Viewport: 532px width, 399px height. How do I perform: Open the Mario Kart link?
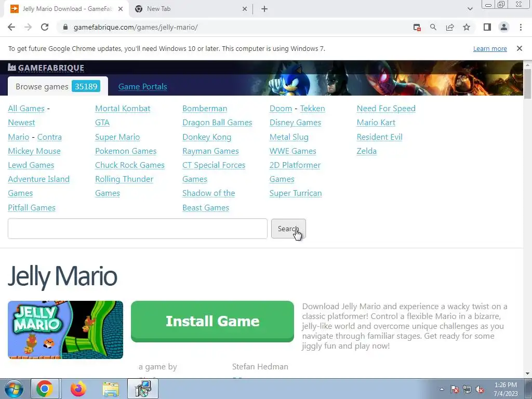point(376,123)
